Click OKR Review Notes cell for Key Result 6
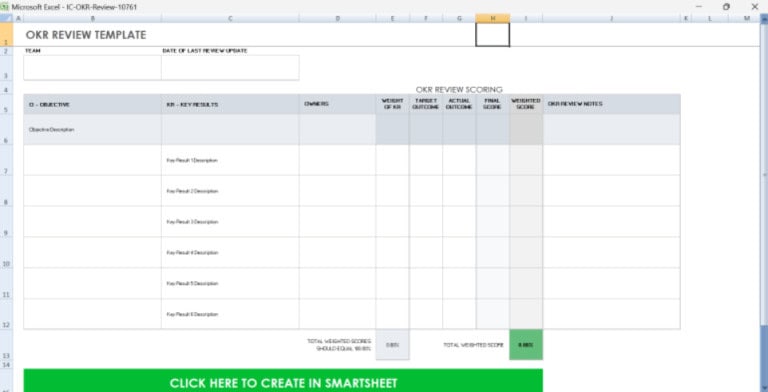Viewport: 768px width, 392px height. (611, 314)
